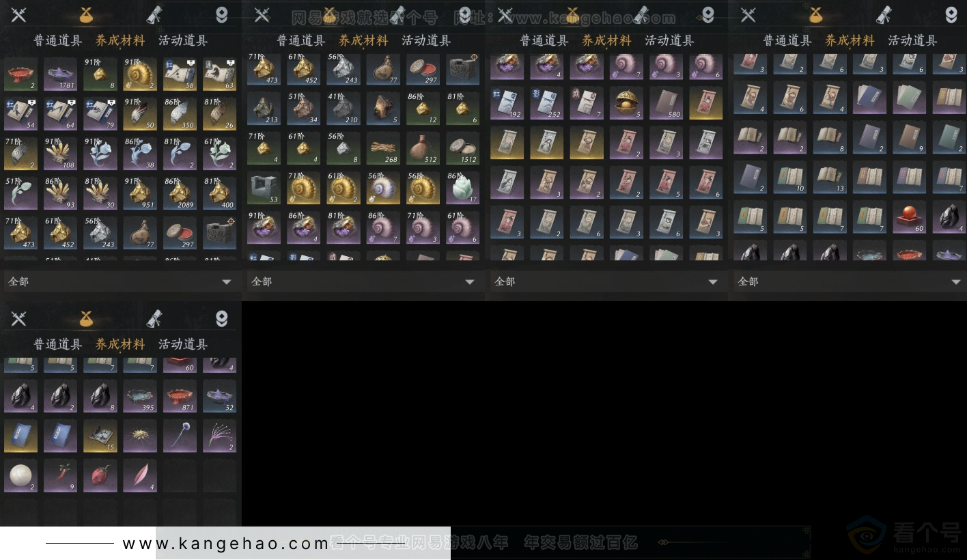
Task: Select the purple dish item with 1781 count
Action: [61, 74]
